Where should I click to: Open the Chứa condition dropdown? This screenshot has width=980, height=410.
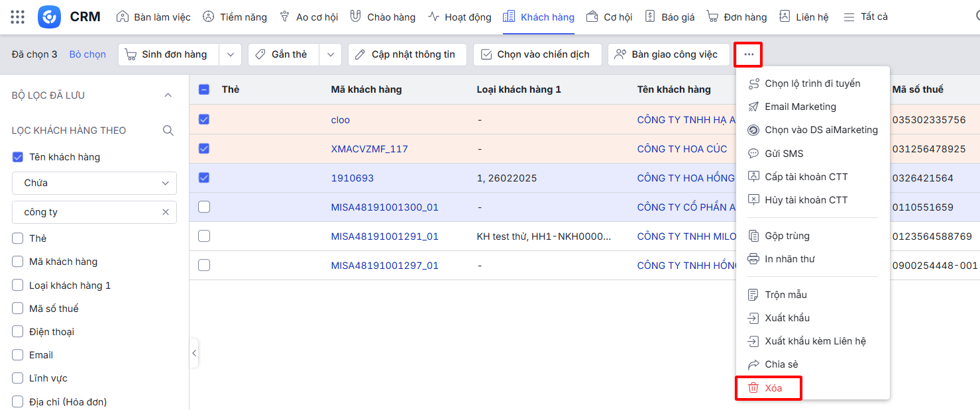tap(94, 183)
